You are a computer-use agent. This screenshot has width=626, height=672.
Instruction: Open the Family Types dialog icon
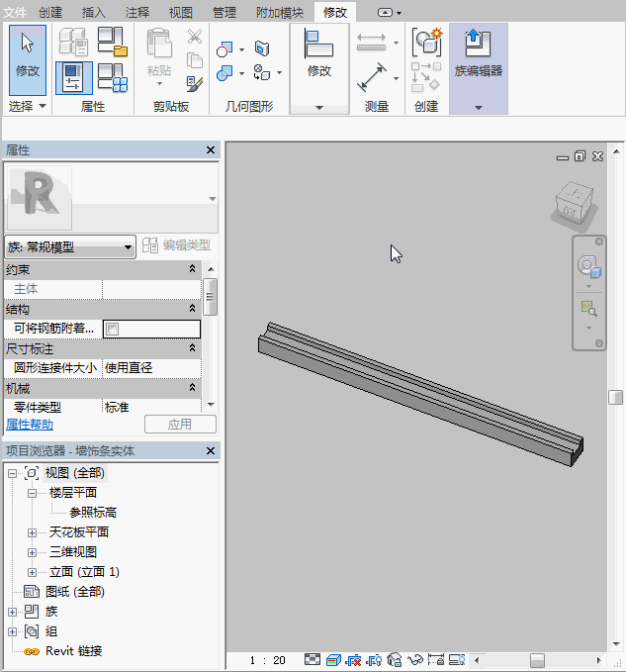click(112, 78)
